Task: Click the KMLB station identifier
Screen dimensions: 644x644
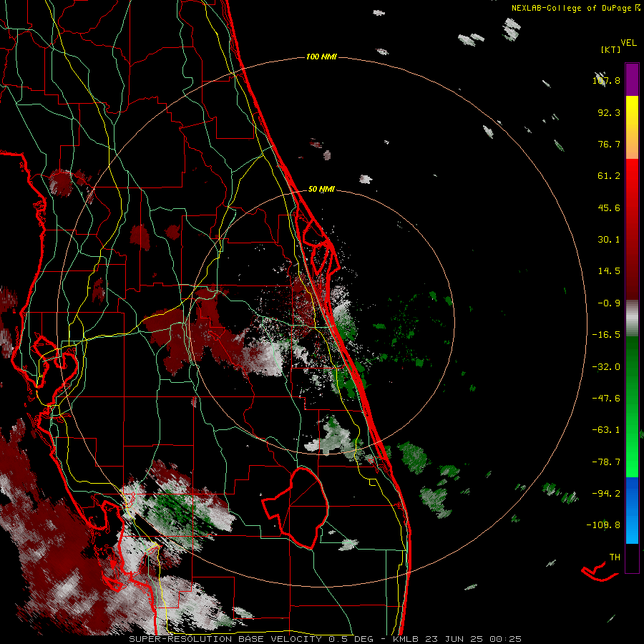Action: point(405,639)
